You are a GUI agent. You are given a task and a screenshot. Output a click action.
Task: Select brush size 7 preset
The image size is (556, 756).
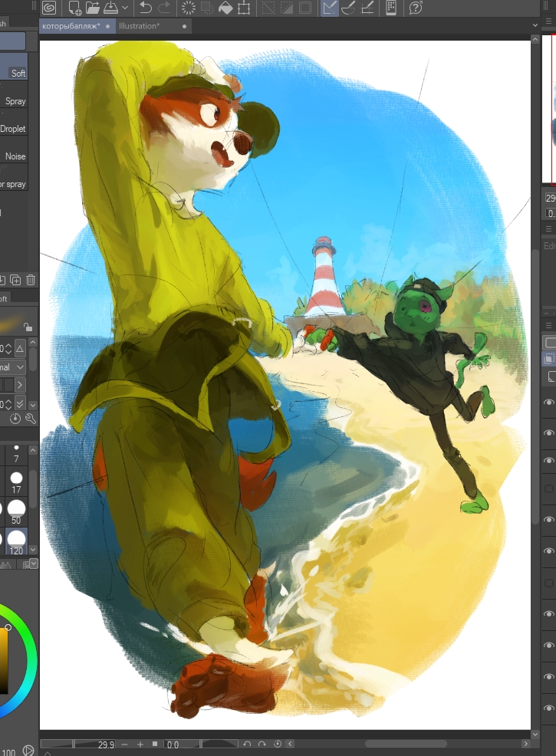click(16, 454)
